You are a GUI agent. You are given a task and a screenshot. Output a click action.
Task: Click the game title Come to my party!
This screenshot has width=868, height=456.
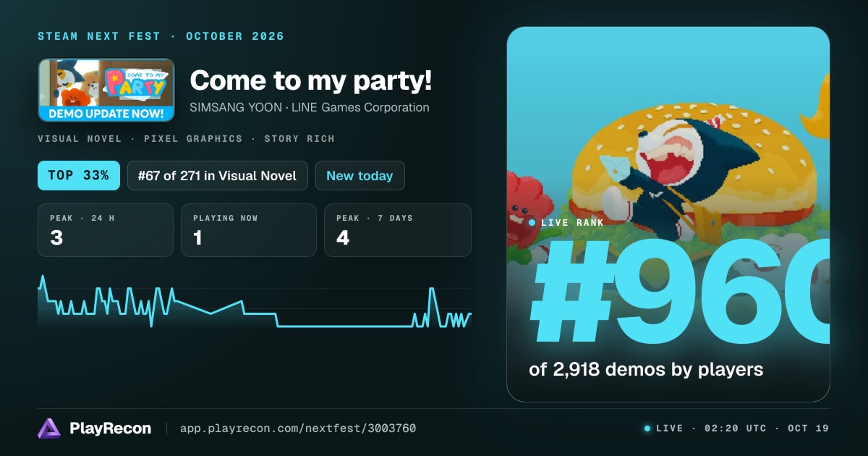(311, 80)
